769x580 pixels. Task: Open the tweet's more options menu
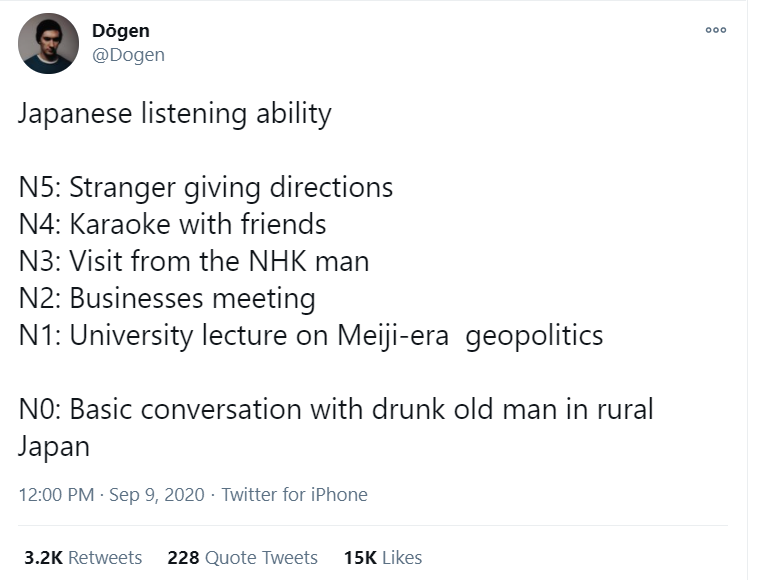click(715, 30)
